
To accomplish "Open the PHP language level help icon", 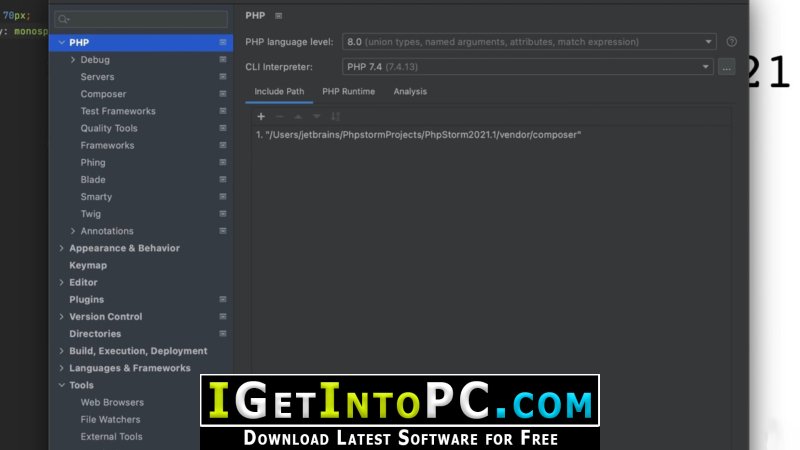I will (x=732, y=42).
